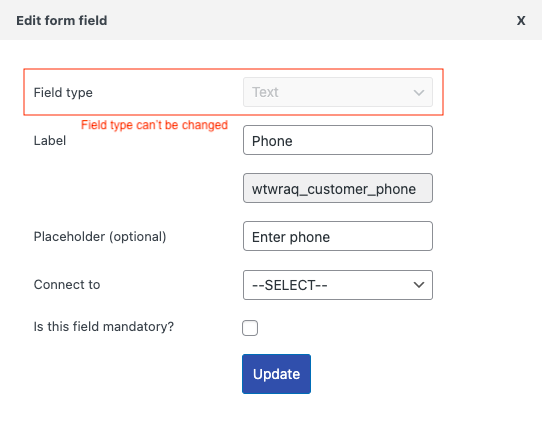This screenshot has width=542, height=430.
Task: Click the Edit form field title
Action: [62, 21]
